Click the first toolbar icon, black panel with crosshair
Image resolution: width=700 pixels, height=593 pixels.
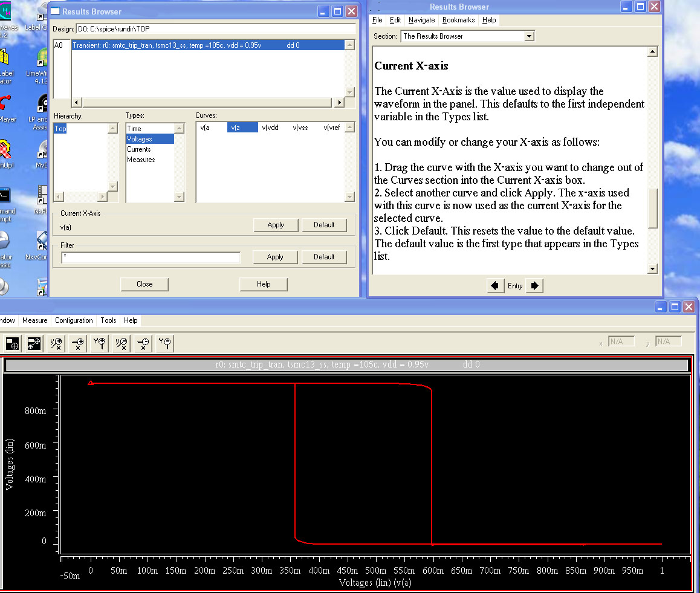pyautogui.click(x=12, y=344)
